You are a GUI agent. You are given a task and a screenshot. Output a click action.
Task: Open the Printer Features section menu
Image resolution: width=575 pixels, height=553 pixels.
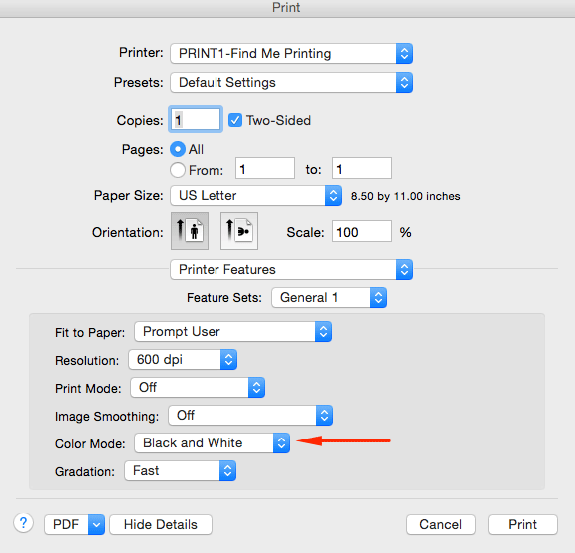click(x=292, y=270)
